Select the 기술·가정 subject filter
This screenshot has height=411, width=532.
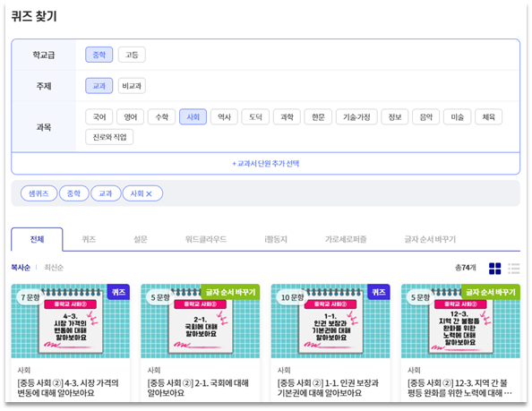(x=356, y=117)
